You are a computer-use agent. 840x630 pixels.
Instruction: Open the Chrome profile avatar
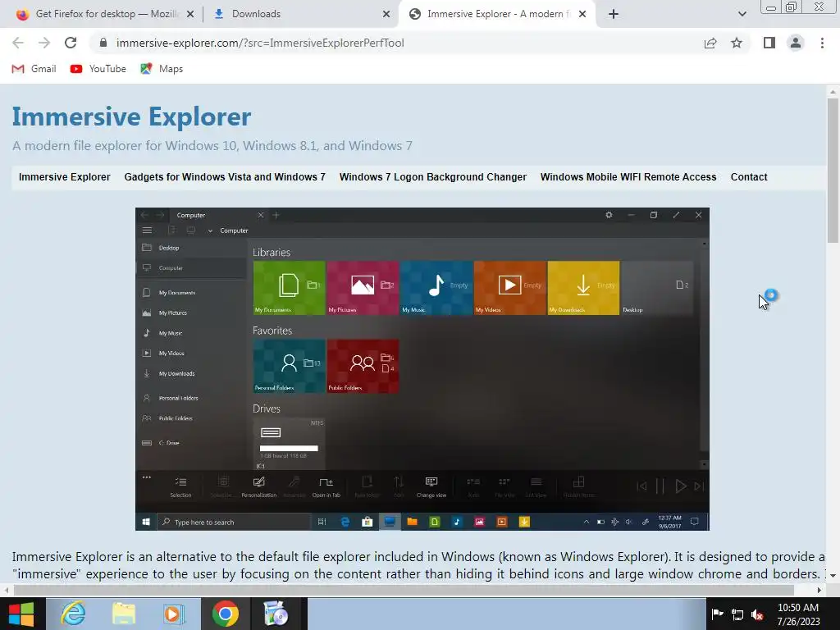(796, 43)
